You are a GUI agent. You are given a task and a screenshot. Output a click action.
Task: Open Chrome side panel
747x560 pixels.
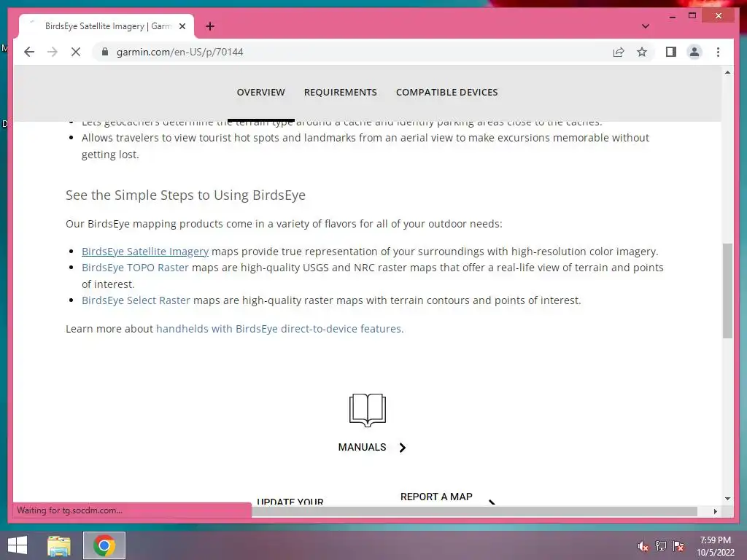[671, 52]
